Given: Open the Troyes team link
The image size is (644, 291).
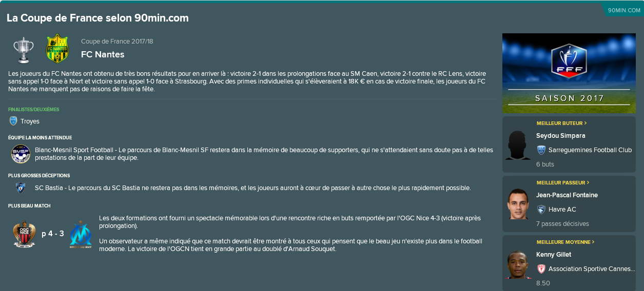Looking at the screenshot, I should click(x=30, y=121).
